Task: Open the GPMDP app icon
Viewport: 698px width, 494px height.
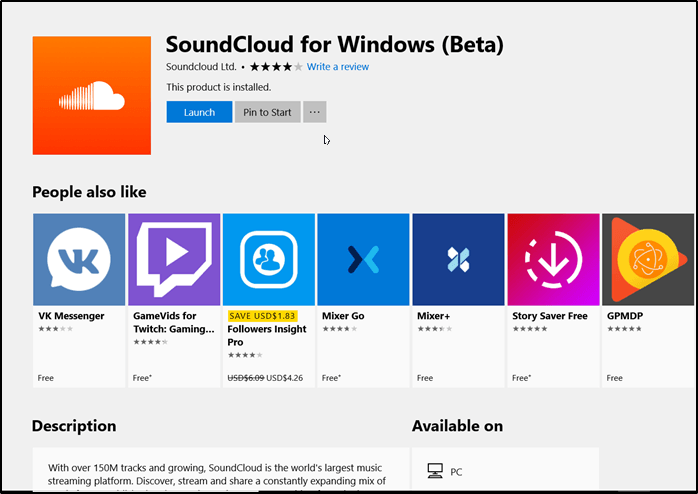Action: pos(648,259)
